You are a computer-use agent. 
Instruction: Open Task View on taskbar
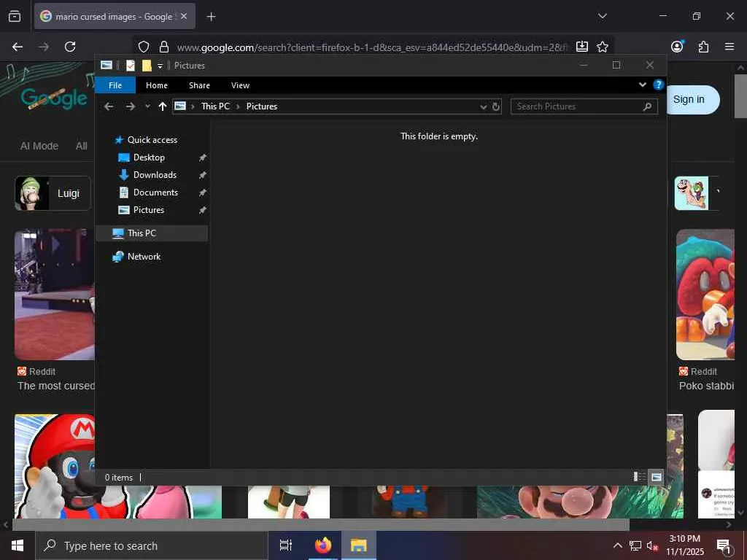tap(285, 545)
